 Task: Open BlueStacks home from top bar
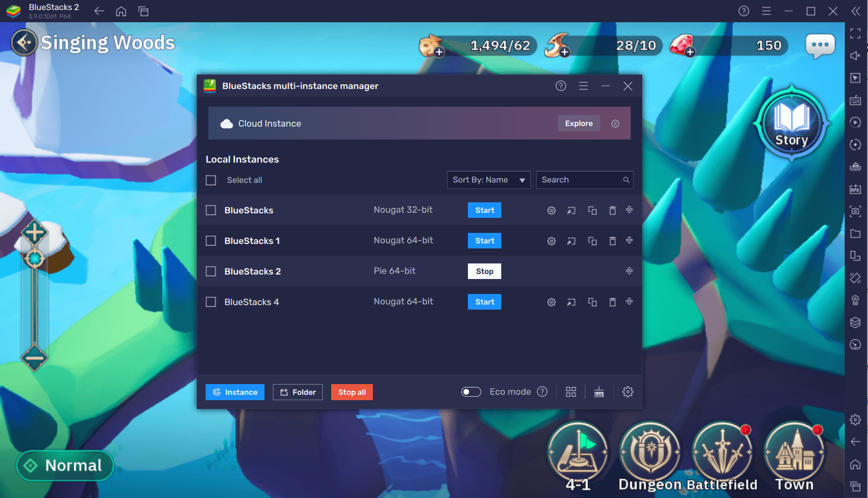click(121, 11)
